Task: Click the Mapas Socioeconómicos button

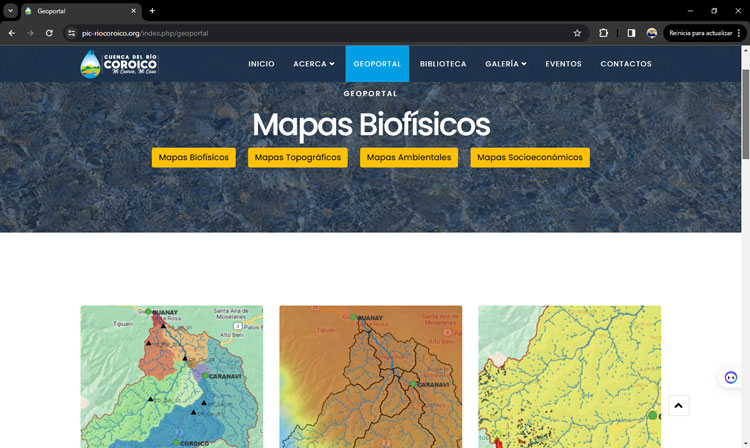Action: pos(530,158)
